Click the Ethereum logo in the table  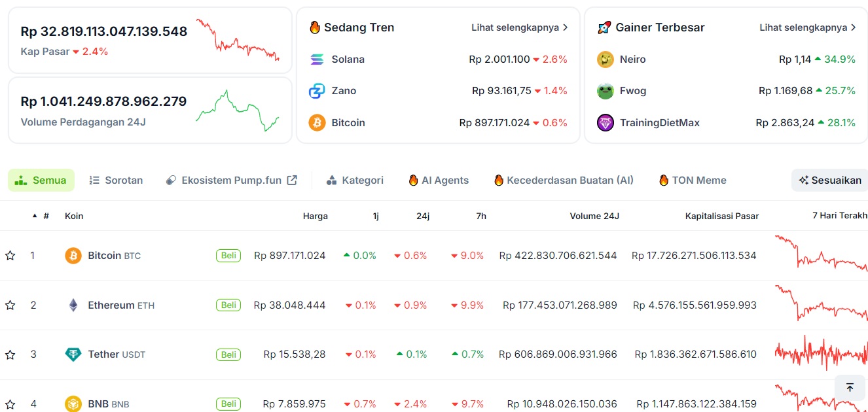(73, 305)
